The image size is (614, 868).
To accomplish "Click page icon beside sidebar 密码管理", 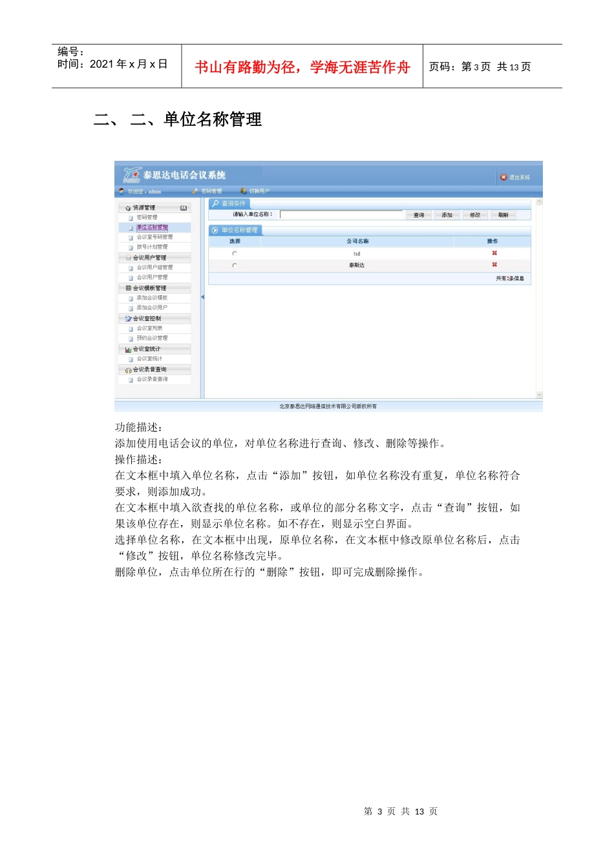I will [131, 218].
